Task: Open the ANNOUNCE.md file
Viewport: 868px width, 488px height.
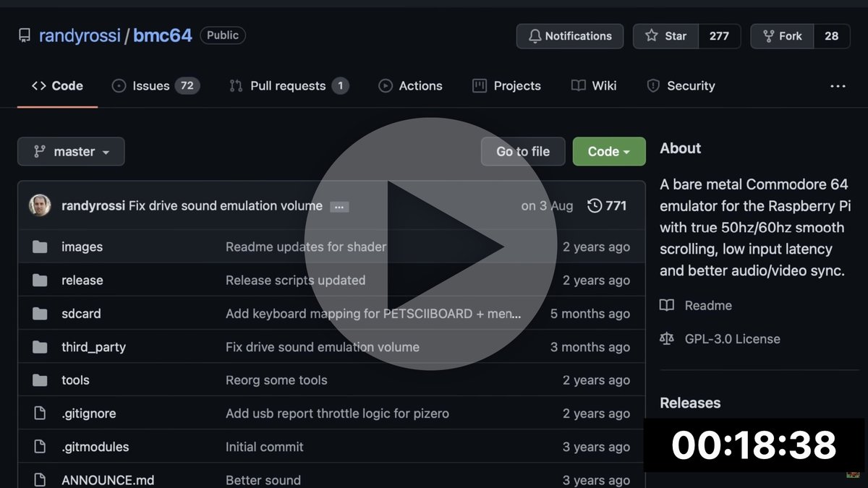Action: tap(108, 480)
